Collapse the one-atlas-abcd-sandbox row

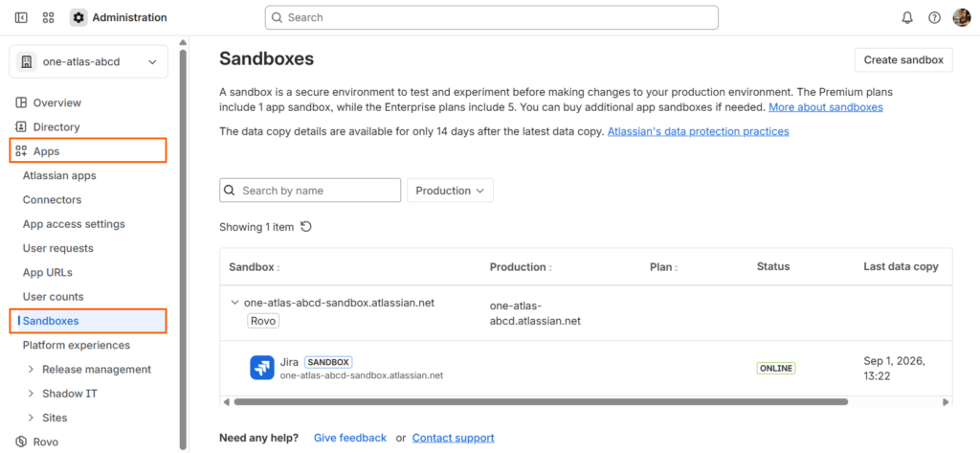point(234,303)
